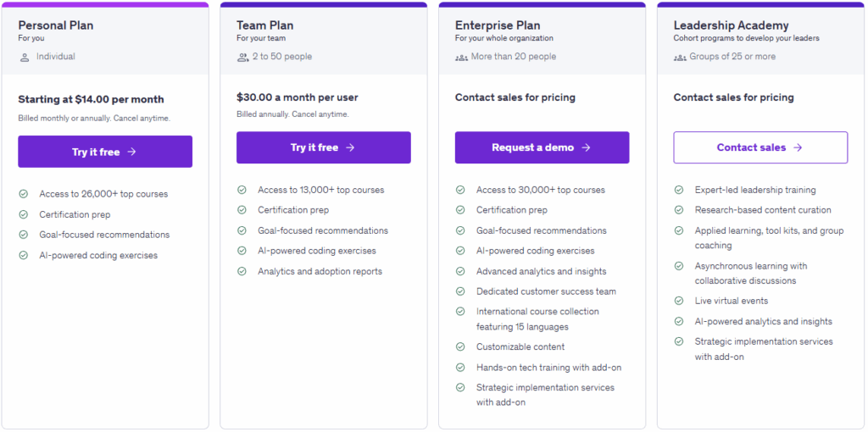The image size is (868, 432).
Task: Click the Individual person icon in Personal Plan
Action: 24,57
